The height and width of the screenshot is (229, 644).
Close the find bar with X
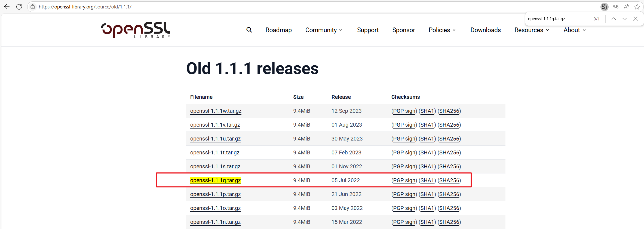tap(635, 19)
